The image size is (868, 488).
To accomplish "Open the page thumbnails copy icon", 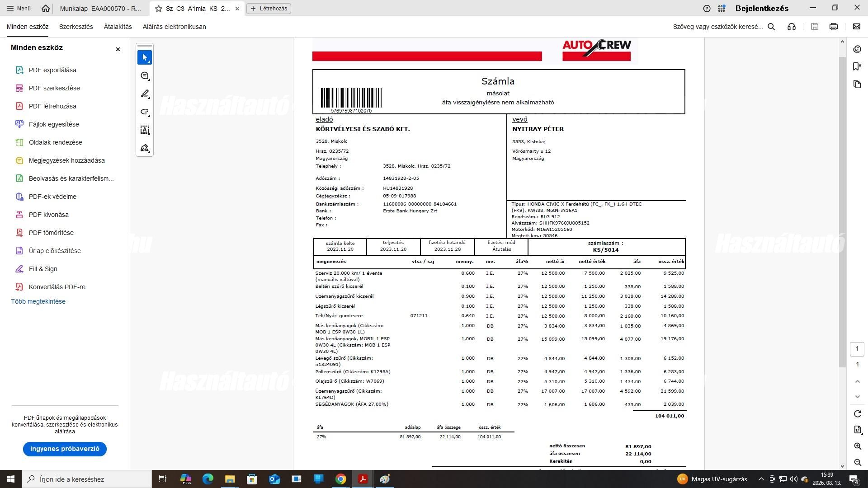I will [x=857, y=84].
